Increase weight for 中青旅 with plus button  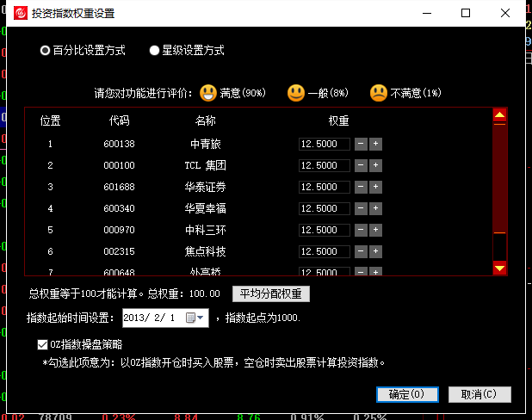(x=375, y=144)
